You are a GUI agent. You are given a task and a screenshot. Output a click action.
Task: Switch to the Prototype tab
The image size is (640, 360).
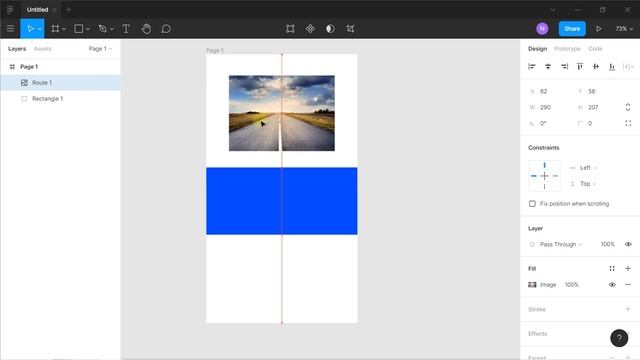tap(567, 49)
